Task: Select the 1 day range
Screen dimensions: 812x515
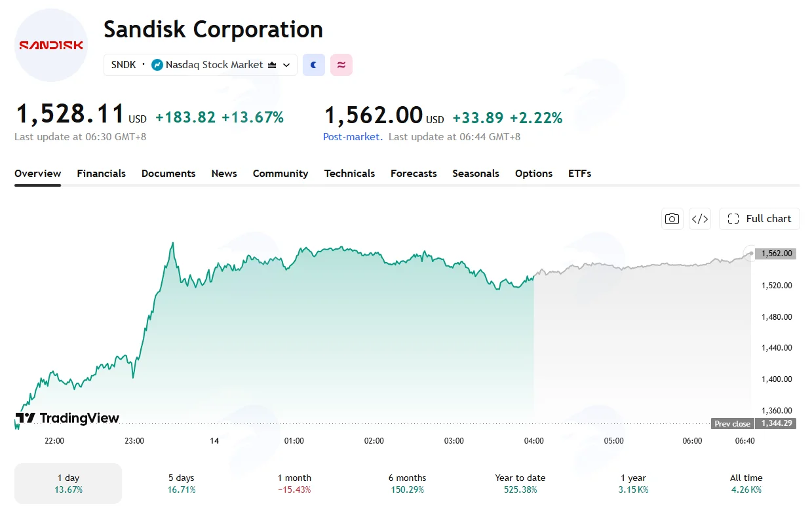Action: pos(68,484)
